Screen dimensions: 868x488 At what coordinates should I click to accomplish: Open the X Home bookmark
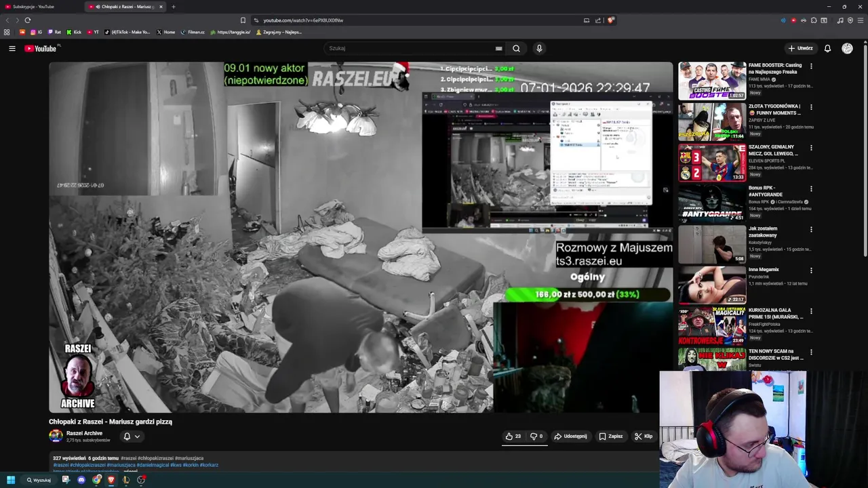tap(166, 32)
